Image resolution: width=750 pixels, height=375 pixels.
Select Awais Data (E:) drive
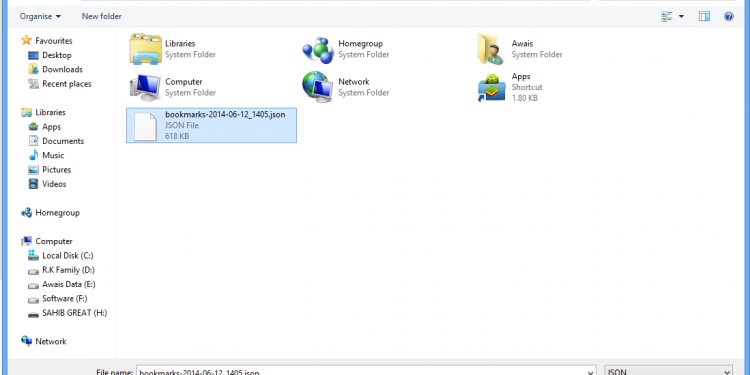[62, 284]
